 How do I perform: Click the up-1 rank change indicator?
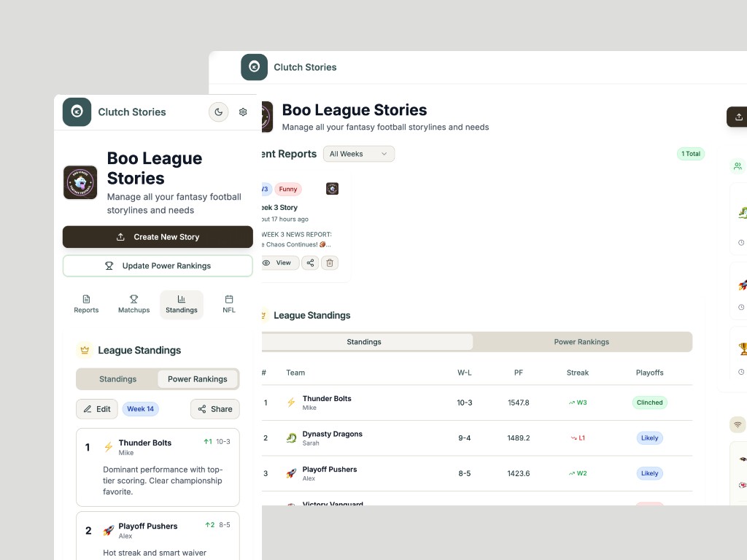[208, 441]
